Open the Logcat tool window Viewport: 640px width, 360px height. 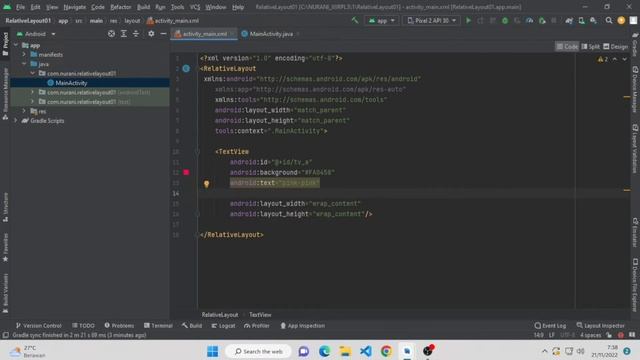click(x=223, y=325)
